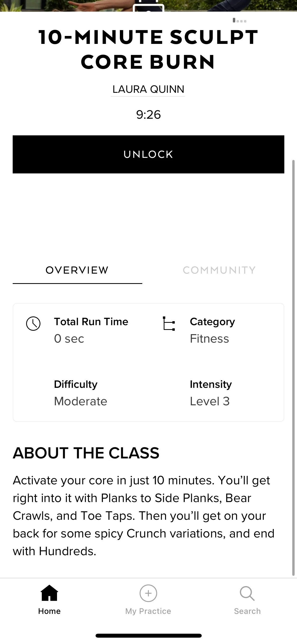Tap the clock icon beside Total Run Time
The width and height of the screenshot is (297, 644).
tap(33, 324)
